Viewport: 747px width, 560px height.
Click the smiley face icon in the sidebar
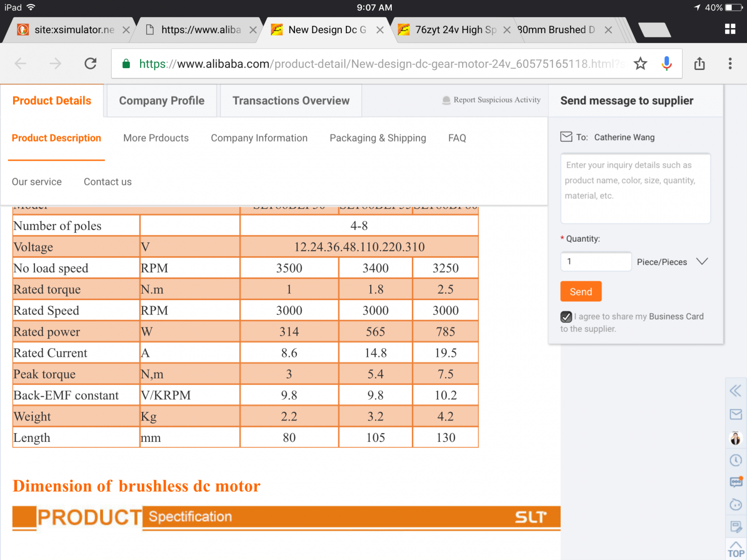coord(736,504)
